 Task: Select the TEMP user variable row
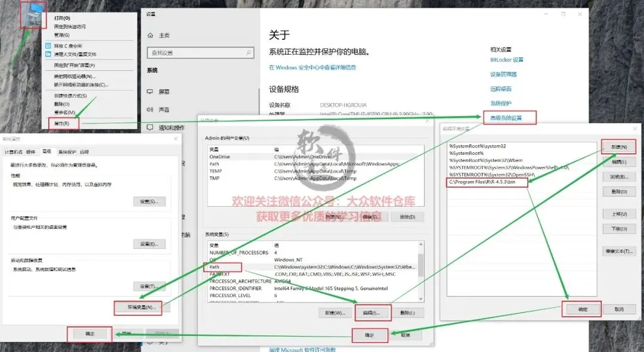click(x=315, y=171)
